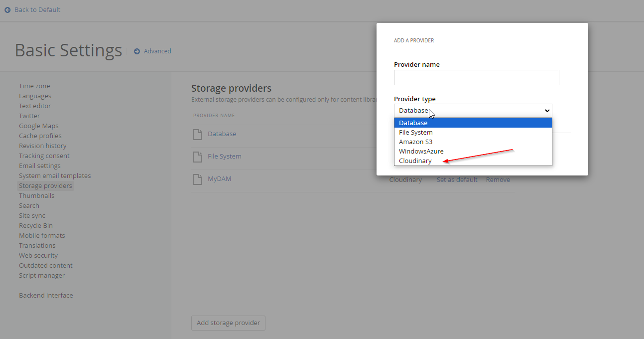Open Revision history settings
The image size is (644, 339).
pyautogui.click(x=43, y=146)
